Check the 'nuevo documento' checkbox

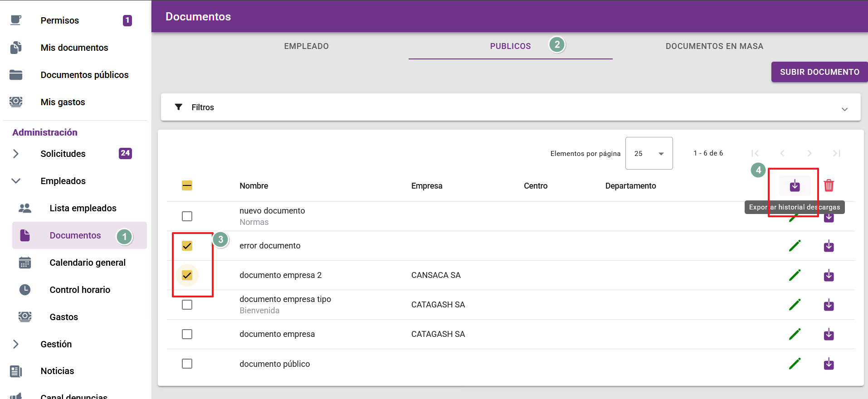(187, 216)
